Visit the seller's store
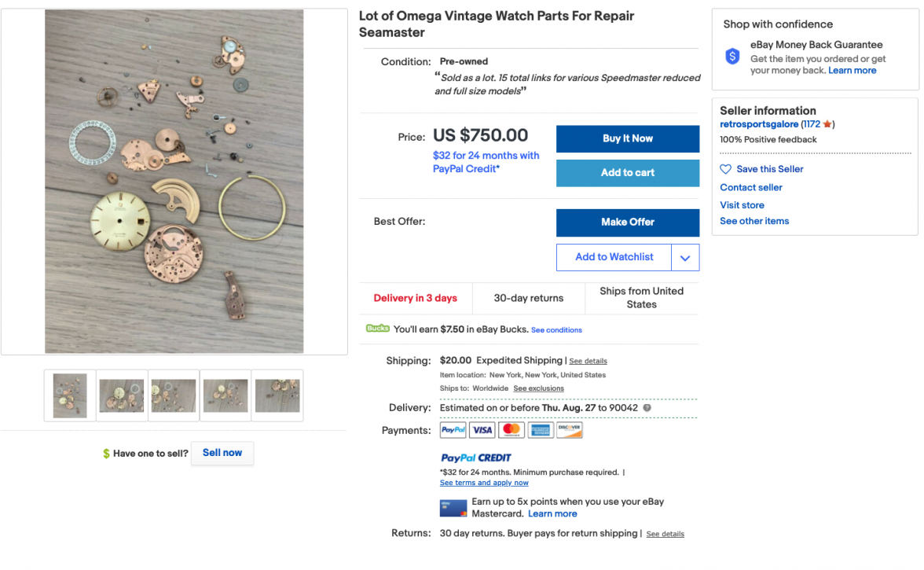The image size is (924, 570). point(742,205)
